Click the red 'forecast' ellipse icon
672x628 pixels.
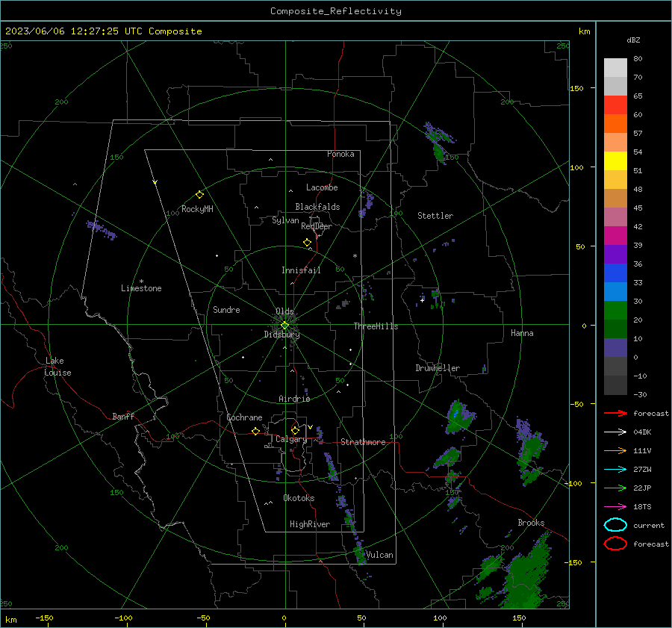click(615, 544)
